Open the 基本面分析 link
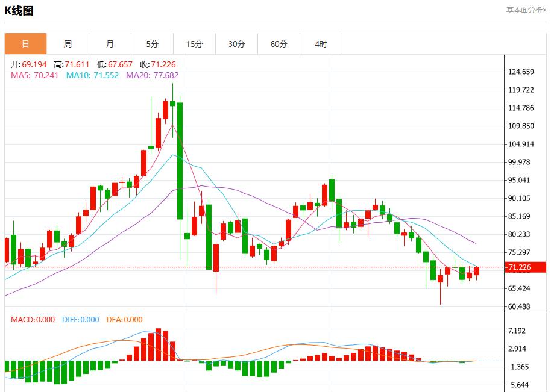Screen dimensions: 551x392 (526, 10)
